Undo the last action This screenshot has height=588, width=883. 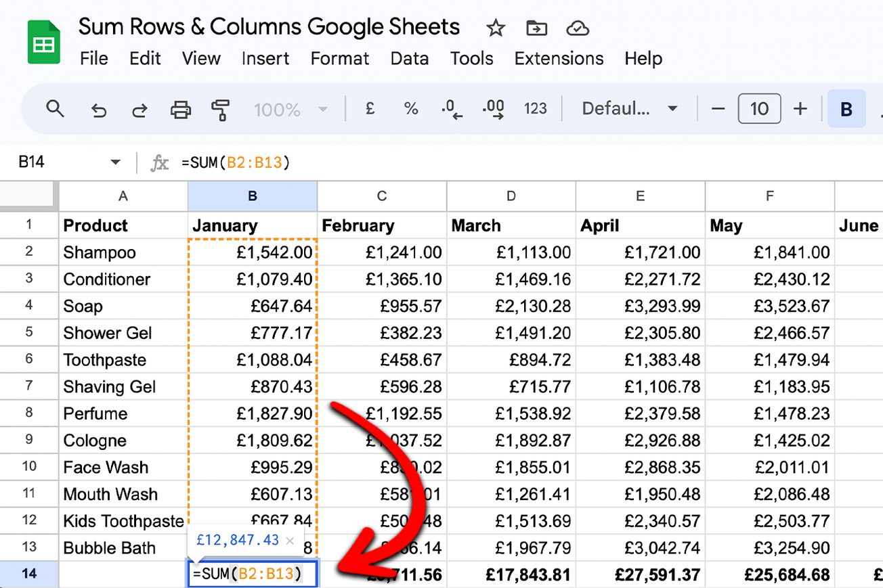(98, 108)
